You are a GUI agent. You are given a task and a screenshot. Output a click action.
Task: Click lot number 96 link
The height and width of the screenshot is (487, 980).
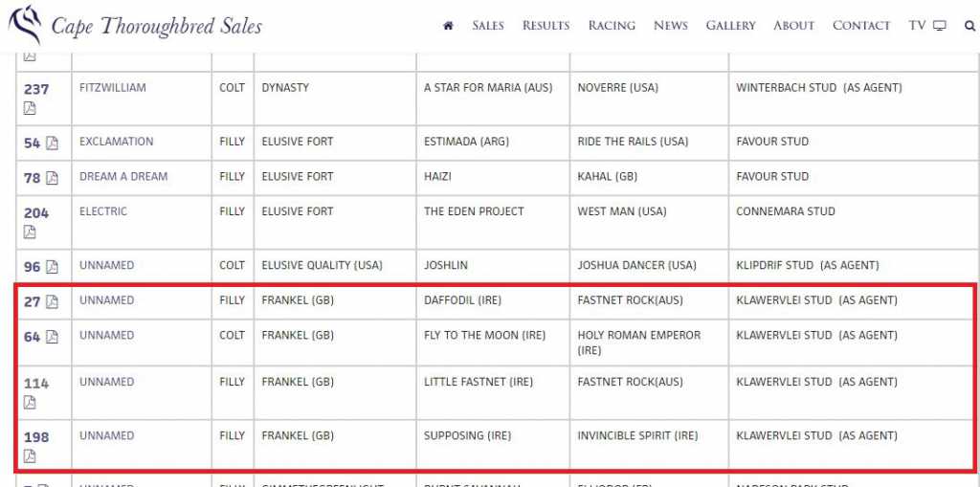click(33, 267)
